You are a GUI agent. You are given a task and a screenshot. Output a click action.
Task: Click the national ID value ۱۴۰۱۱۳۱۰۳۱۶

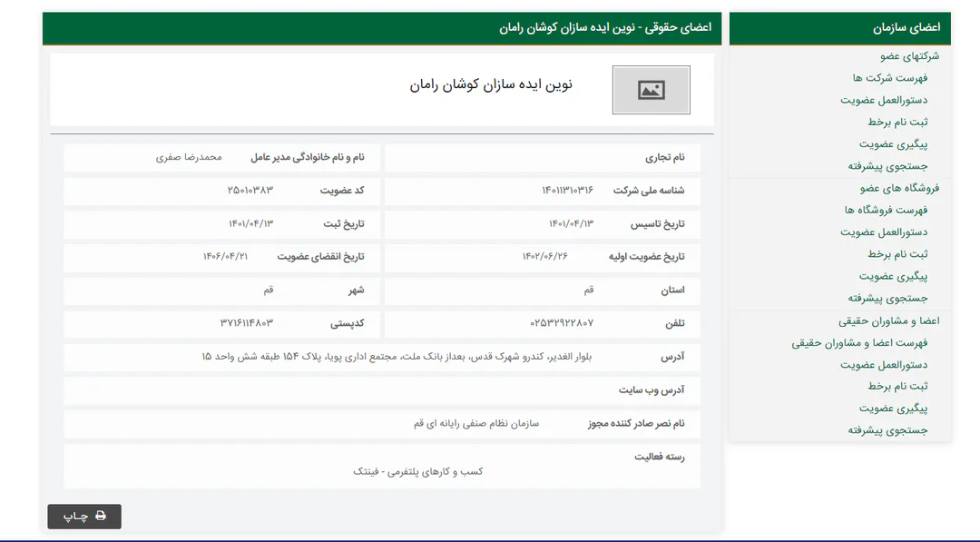point(567,190)
